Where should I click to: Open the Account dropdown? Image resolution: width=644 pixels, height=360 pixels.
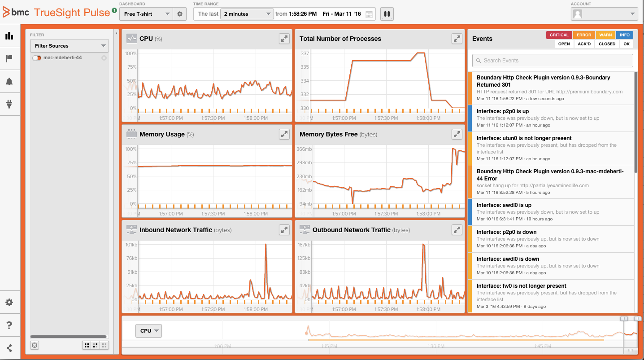[604, 14]
